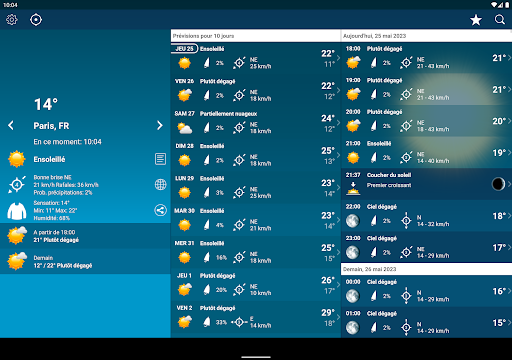Click the moon icon at 01:00

tap(352, 327)
